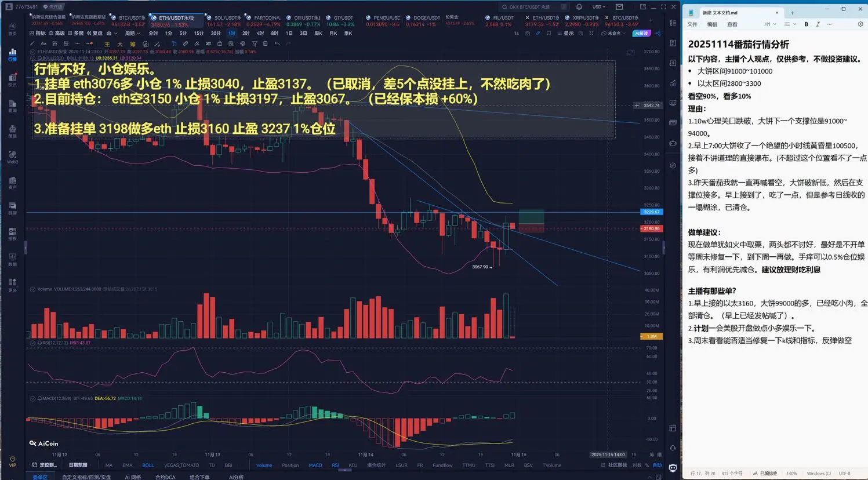Toggle the blue drawing pen icon

click(538, 33)
